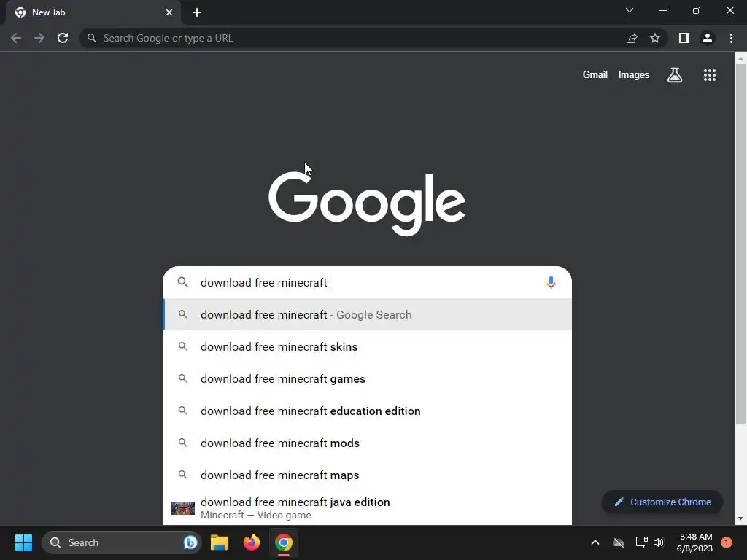The height and width of the screenshot is (560, 747).
Task: Select suggestion download free minecraft - Google Search
Action: point(368,314)
